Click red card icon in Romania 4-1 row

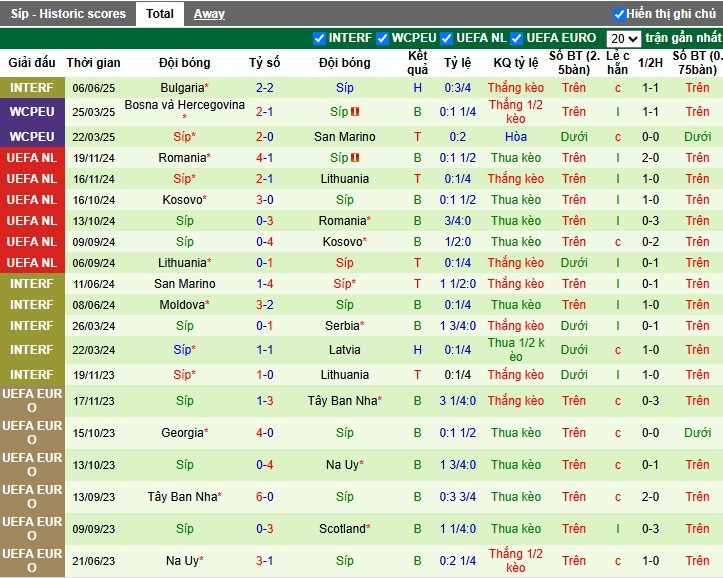point(355,158)
